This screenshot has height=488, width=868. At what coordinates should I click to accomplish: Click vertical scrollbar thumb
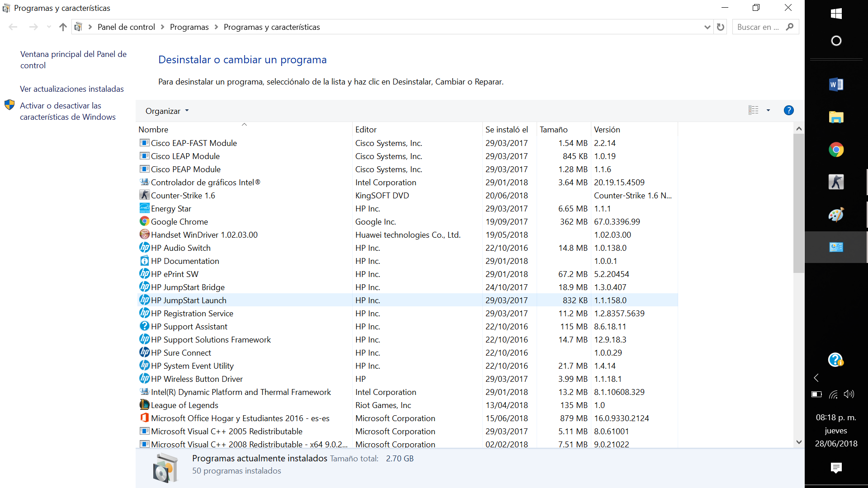pos(799,203)
